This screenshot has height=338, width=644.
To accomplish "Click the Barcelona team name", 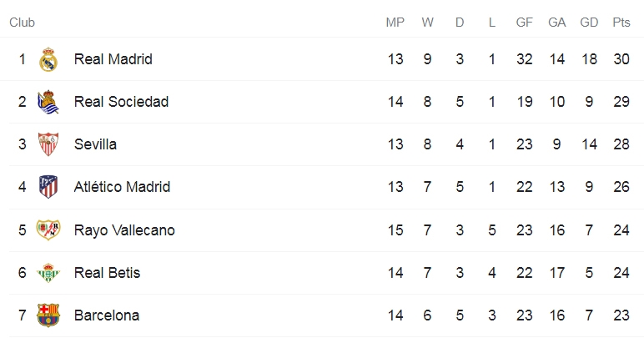I will coord(107,315).
